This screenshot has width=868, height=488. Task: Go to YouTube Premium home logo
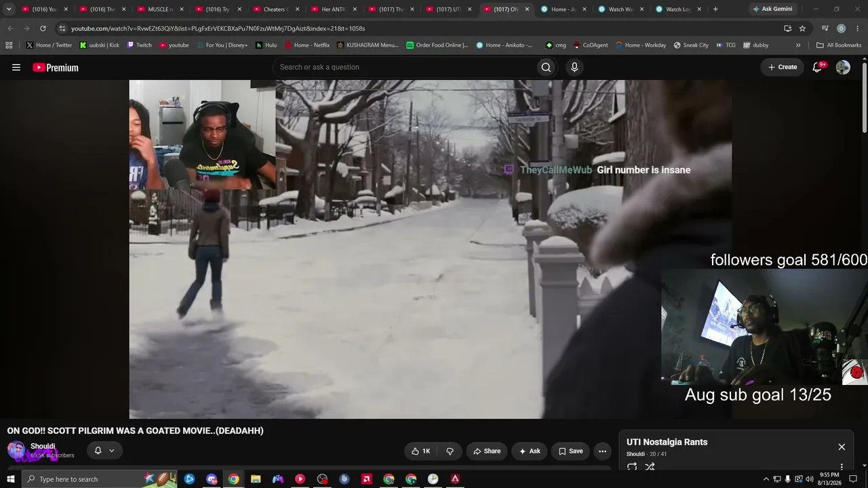coord(56,67)
